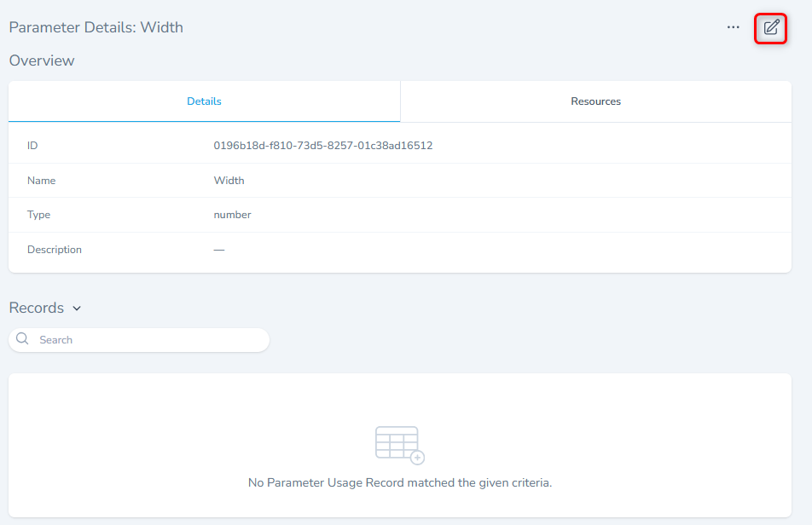Switch to the Resources tab

pyautogui.click(x=595, y=101)
